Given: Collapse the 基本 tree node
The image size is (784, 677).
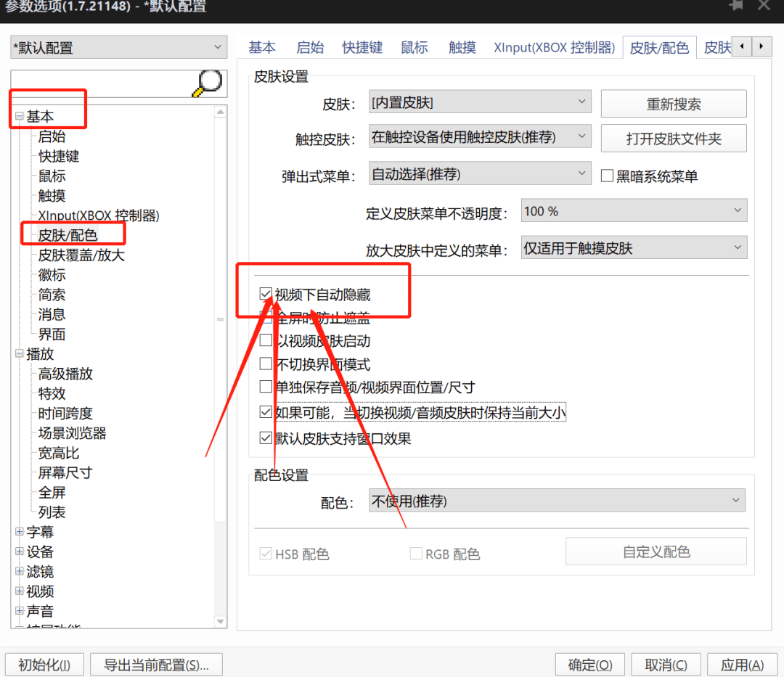Looking at the screenshot, I should point(20,116).
